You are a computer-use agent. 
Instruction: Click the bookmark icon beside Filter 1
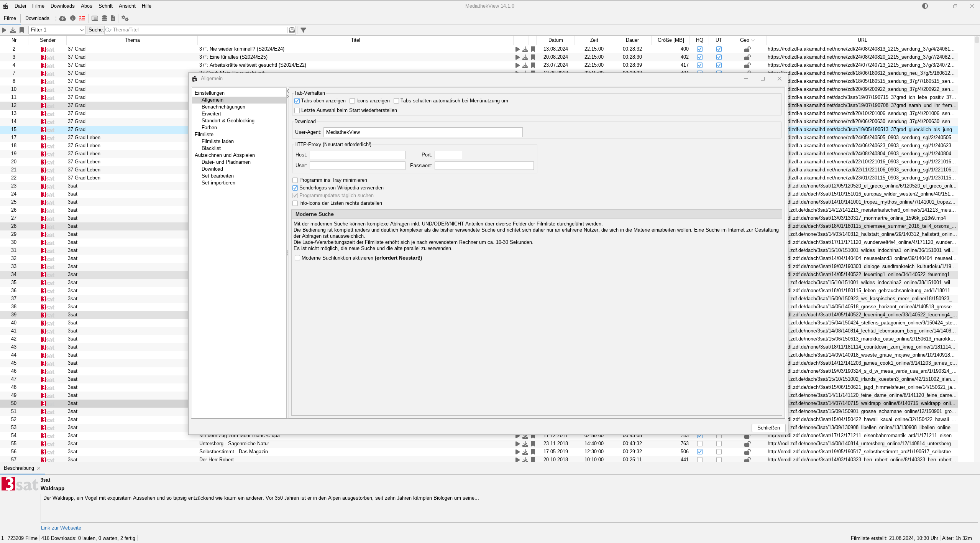(22, 30)
